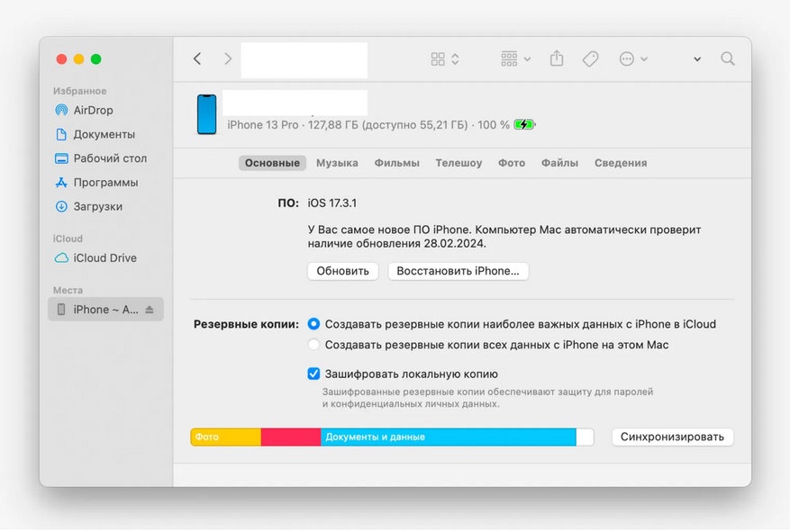Click the yellow Фото storage segment
This screenshot has width=790, height=532.
(x=226, y=437)
